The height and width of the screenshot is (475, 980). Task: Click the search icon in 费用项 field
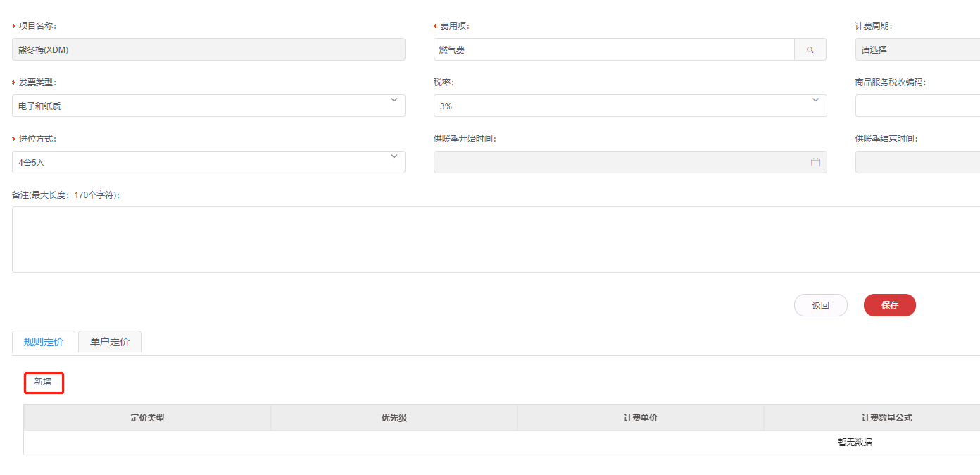point(810,49)
